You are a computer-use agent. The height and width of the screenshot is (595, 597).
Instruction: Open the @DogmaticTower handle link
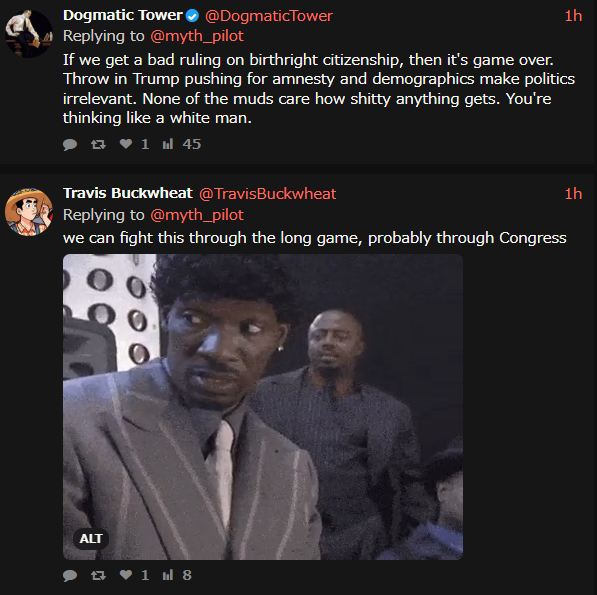coord(269,16)
